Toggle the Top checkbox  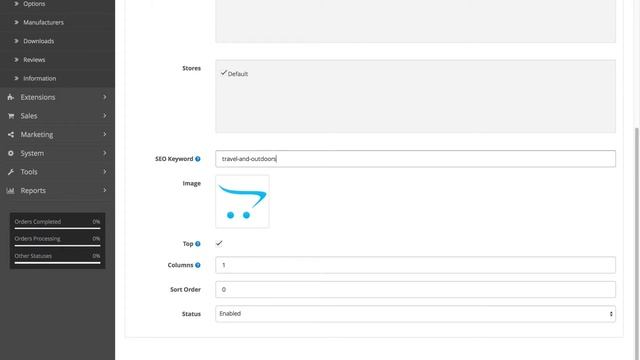(219, 244)
